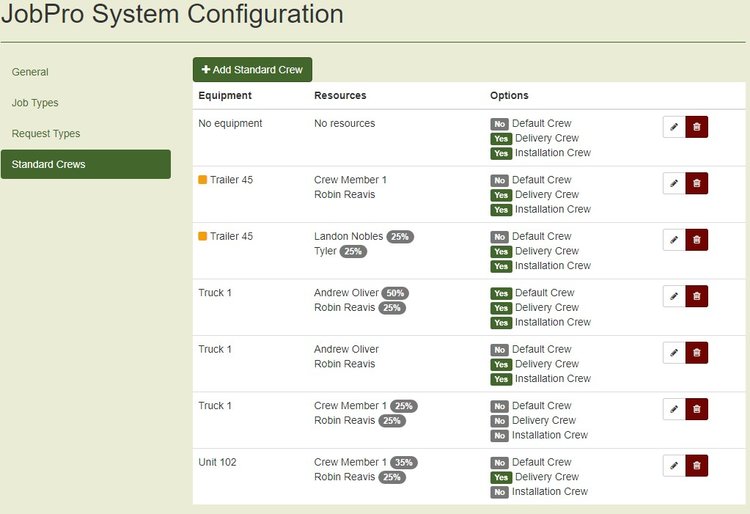Delete the No equipment crew row
The width and height of the screenshot is (750, 514).
[x=697, y=127]
